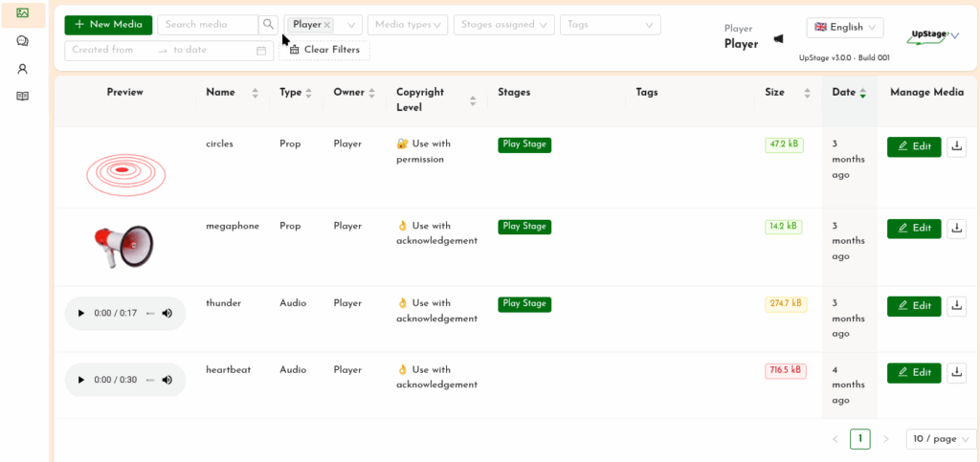The height and width of the screenshot is (462, 980).
Task: Download the circles media file
Action: pos(956,146)
